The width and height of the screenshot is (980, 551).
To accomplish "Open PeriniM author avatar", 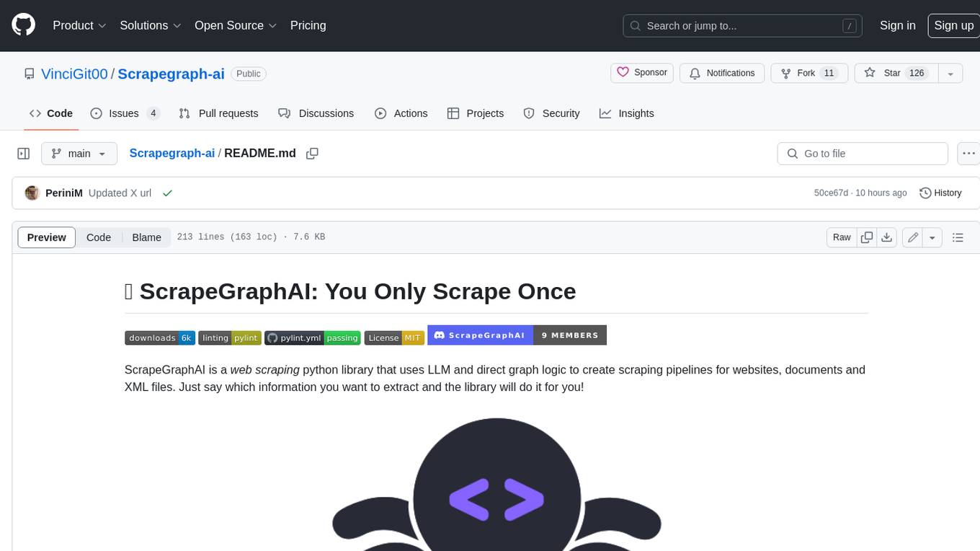I will pyautogui.click(x=32, y=193).
